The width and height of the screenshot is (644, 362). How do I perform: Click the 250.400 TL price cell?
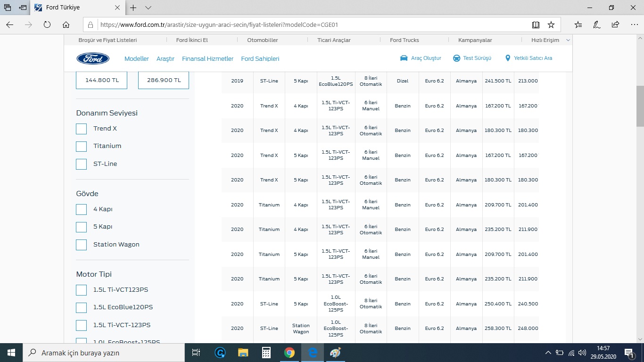(x=498, y=304)
